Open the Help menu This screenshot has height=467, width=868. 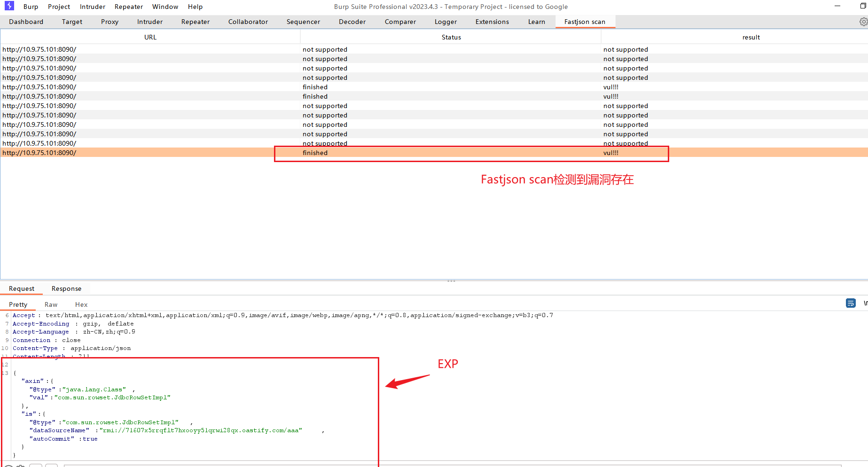coord(195,7)
